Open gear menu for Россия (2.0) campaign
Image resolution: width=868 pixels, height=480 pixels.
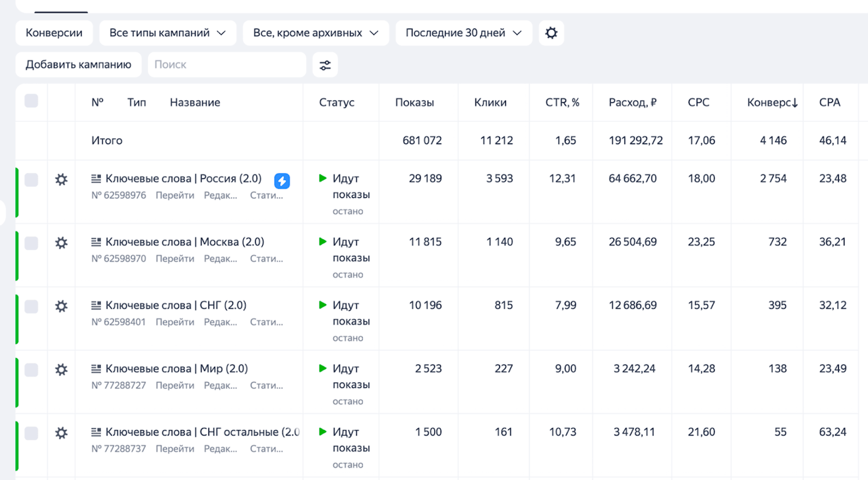click(61, 180)
